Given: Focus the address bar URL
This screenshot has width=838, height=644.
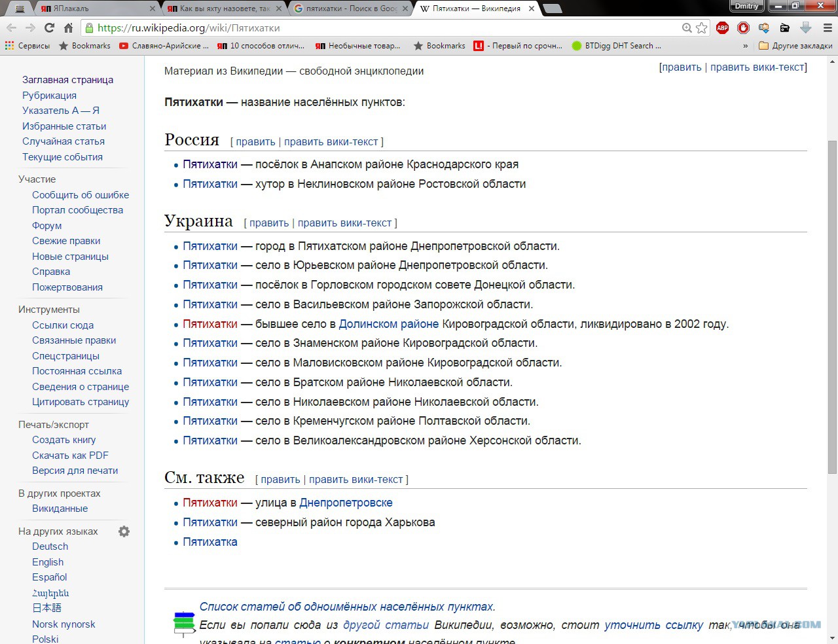Looking at the screenshot, I should 386,27.
